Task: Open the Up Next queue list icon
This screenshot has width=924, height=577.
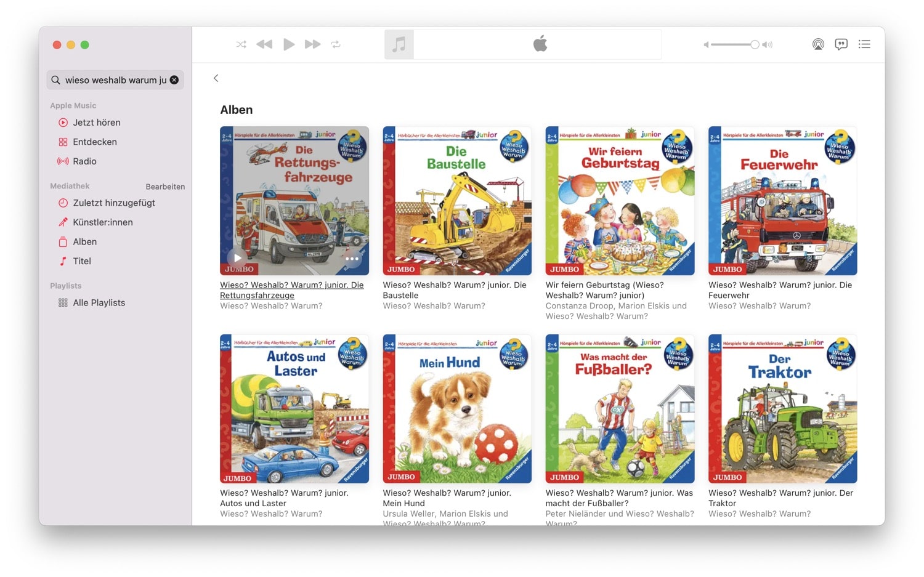Action: click(864, 44)
